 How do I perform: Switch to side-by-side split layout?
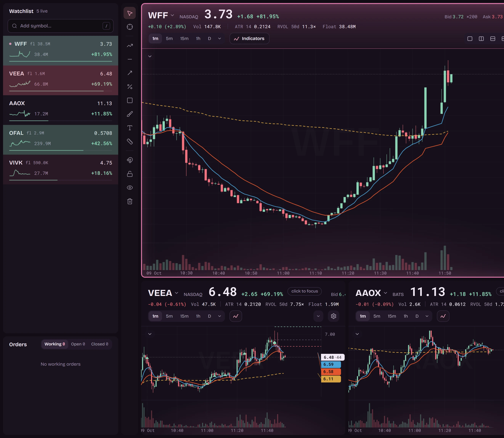coord(481,39)
